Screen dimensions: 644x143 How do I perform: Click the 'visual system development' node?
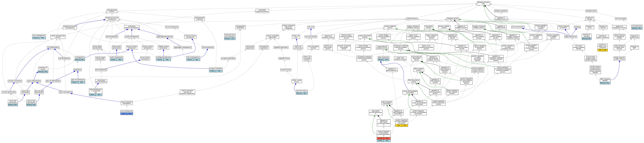click(x=145, y=58)
